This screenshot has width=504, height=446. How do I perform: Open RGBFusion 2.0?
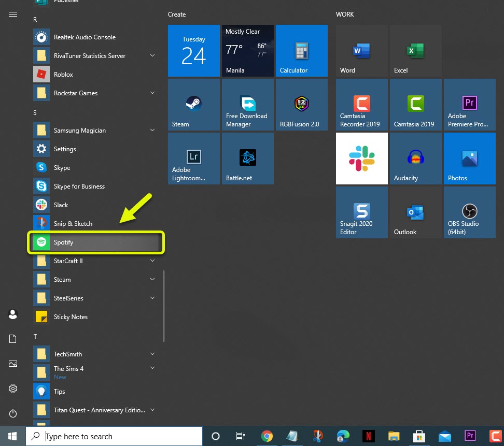click(x=301, y=104)
